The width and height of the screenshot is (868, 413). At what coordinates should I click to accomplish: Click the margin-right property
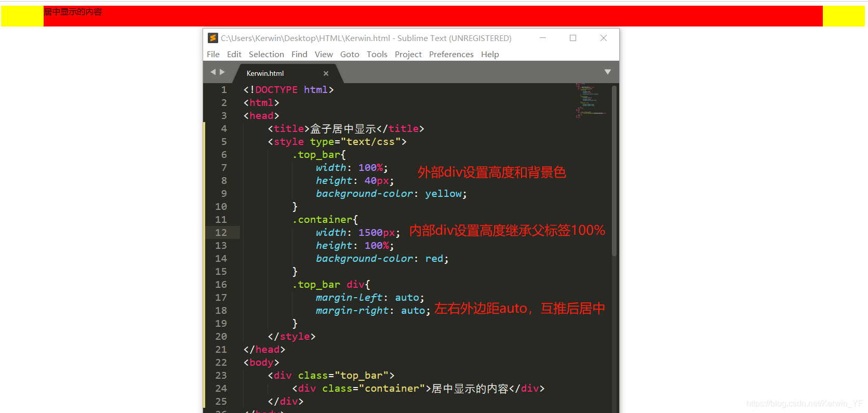click(x=352, y=311)
